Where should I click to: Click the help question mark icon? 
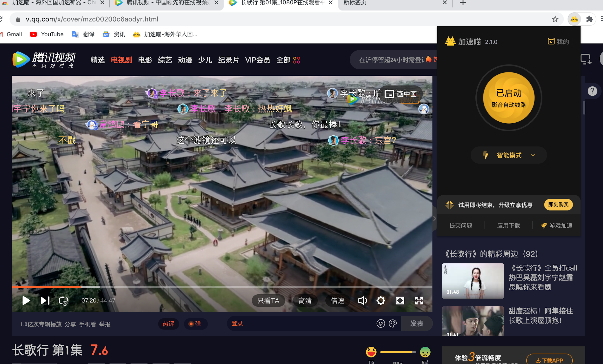592,91
